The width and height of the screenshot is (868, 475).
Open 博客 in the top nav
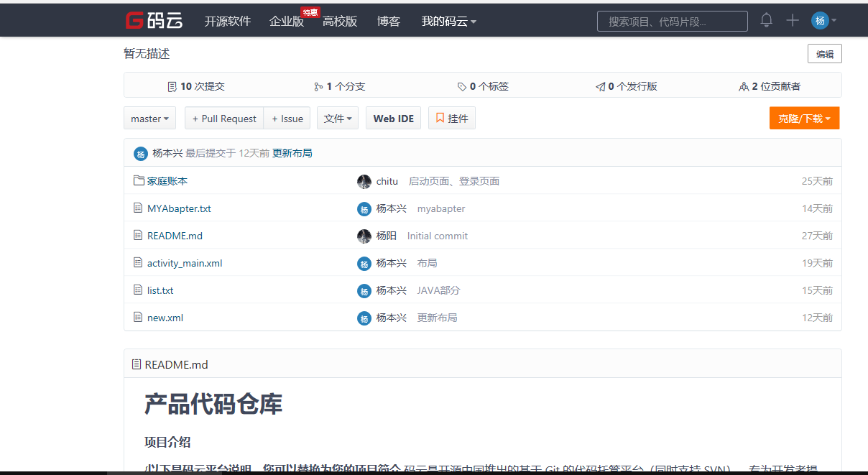click(389, 22)
